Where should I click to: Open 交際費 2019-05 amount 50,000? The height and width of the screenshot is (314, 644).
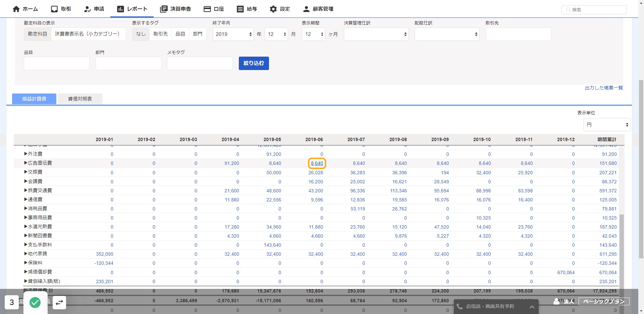274,173
